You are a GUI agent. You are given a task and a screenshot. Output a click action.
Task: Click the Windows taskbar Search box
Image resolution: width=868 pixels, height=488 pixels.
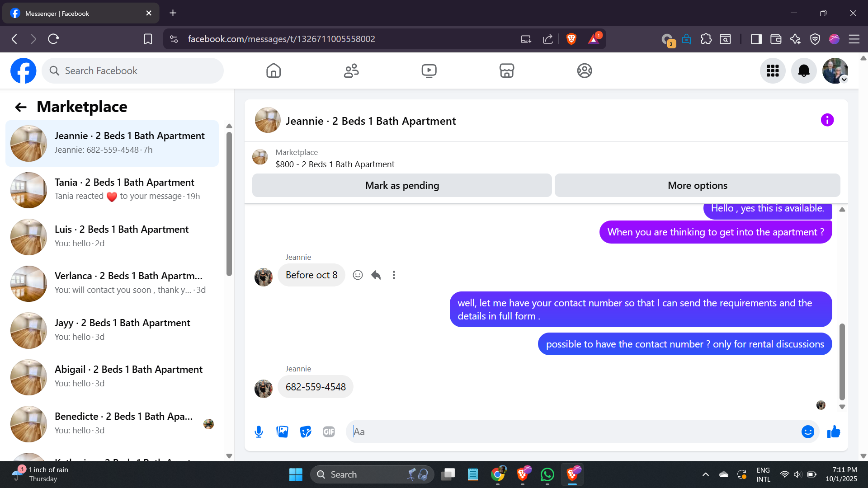tap(372, 474)
